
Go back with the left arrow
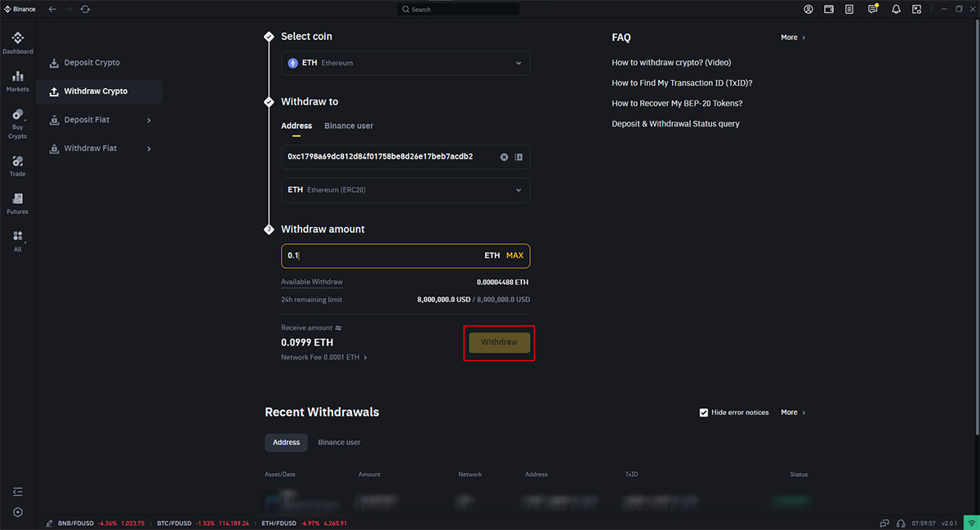52,9
